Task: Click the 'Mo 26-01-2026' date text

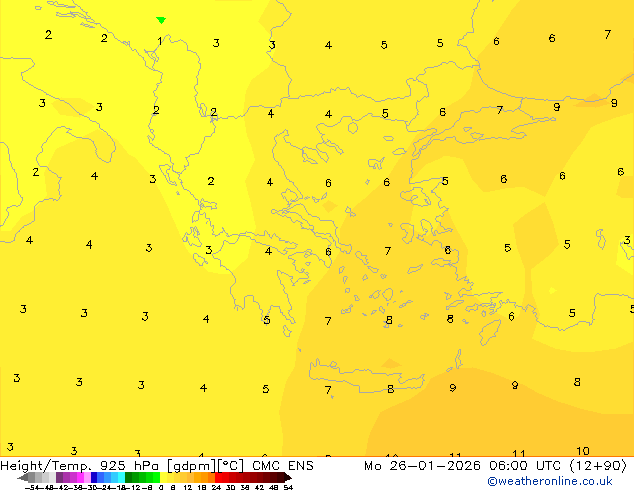Action: (422, 466)
